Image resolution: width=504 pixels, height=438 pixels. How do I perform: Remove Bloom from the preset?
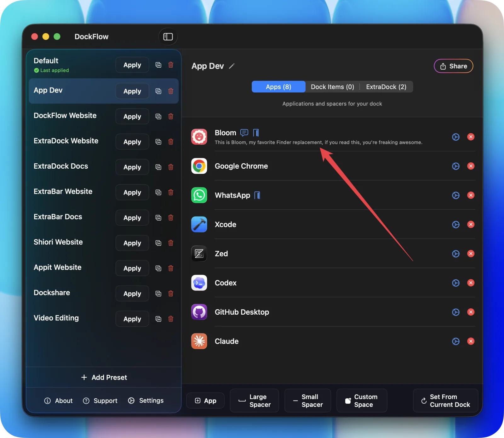471,137
